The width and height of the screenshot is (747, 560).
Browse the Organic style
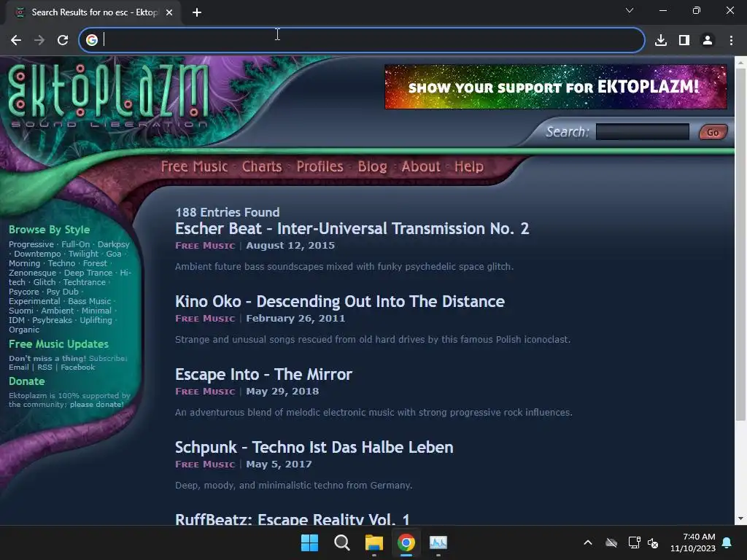click(24, 330)
